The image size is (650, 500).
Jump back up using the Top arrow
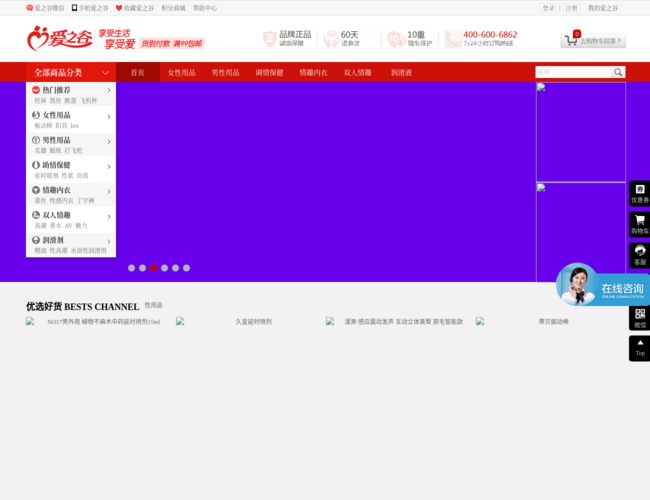coord(639,347)
